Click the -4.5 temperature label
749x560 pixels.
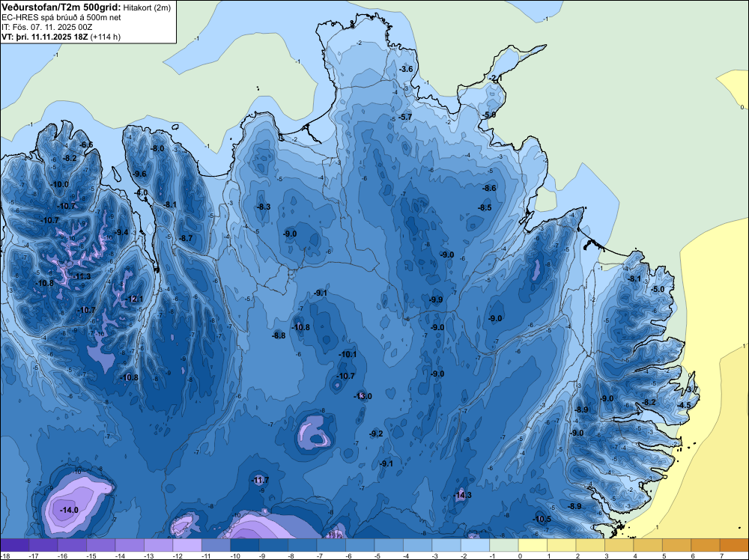click(x=684, y=405)
